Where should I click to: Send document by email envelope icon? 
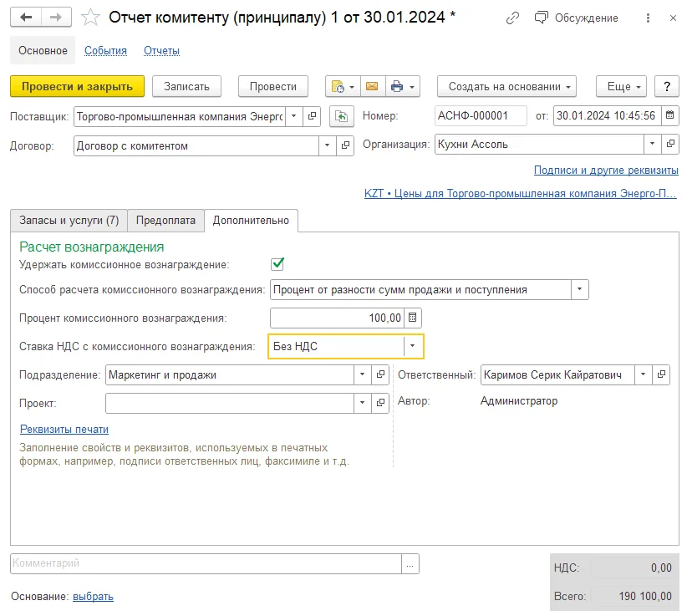click(372, 87)
